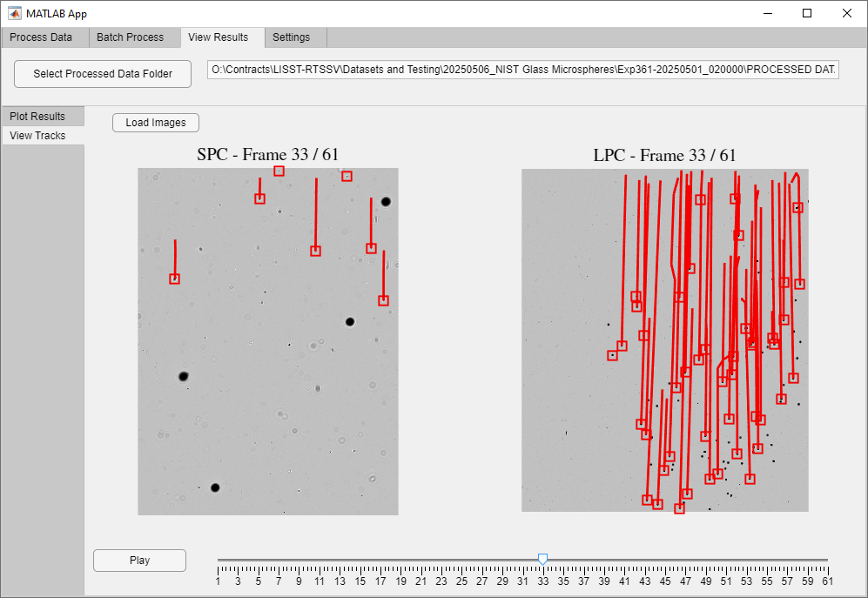Click the LPC Frame 33 image
The height and width of the screenshot is (598, 868).
click(664, 339)
